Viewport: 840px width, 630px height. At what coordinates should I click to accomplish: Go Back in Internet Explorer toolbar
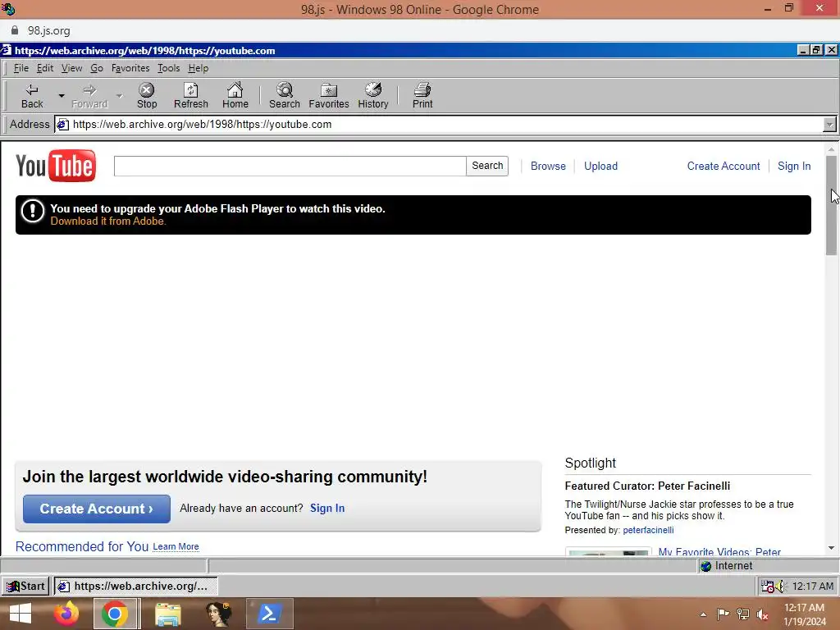click(x=32, y=96)
